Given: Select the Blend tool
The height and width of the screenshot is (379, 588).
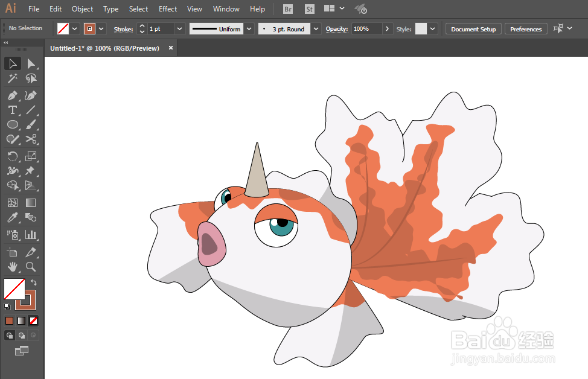Looking at the screenshot, I should coord(31,217).
